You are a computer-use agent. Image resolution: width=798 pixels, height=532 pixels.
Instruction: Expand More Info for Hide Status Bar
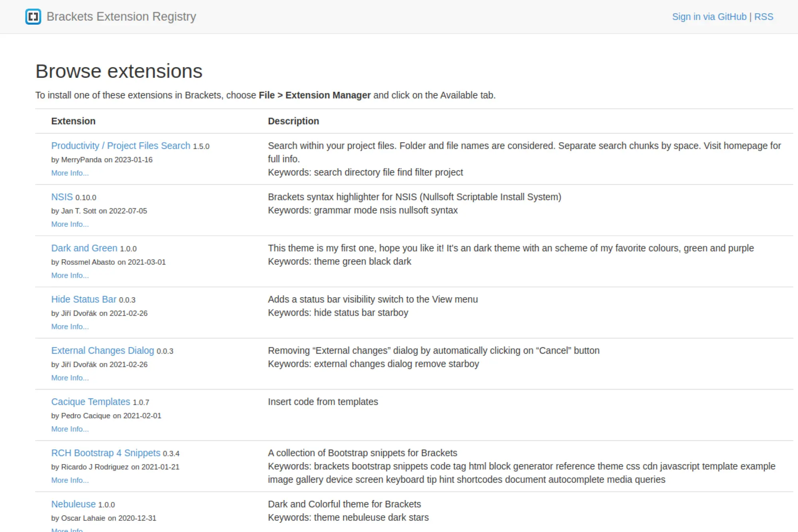[70, 326]
